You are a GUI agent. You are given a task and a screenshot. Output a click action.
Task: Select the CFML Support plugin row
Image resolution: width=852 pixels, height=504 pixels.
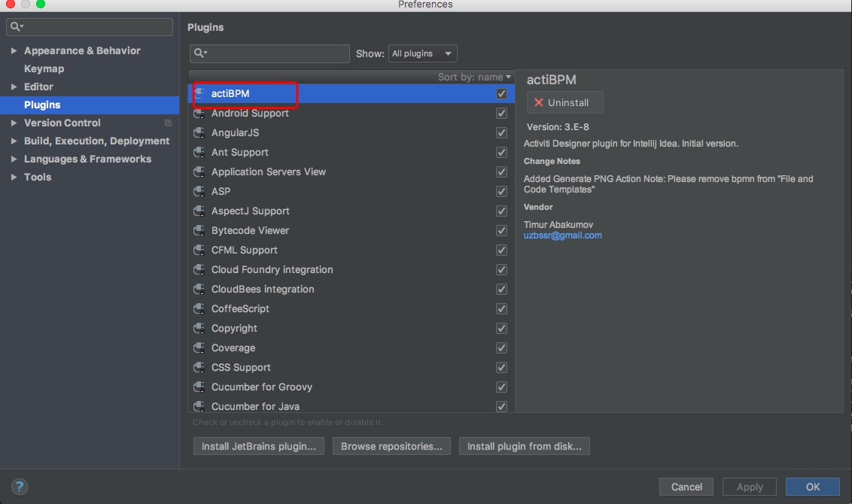[x=351, y=250]
